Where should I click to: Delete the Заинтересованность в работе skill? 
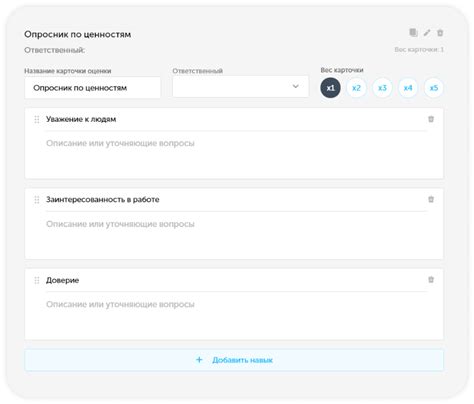point(431,199)
